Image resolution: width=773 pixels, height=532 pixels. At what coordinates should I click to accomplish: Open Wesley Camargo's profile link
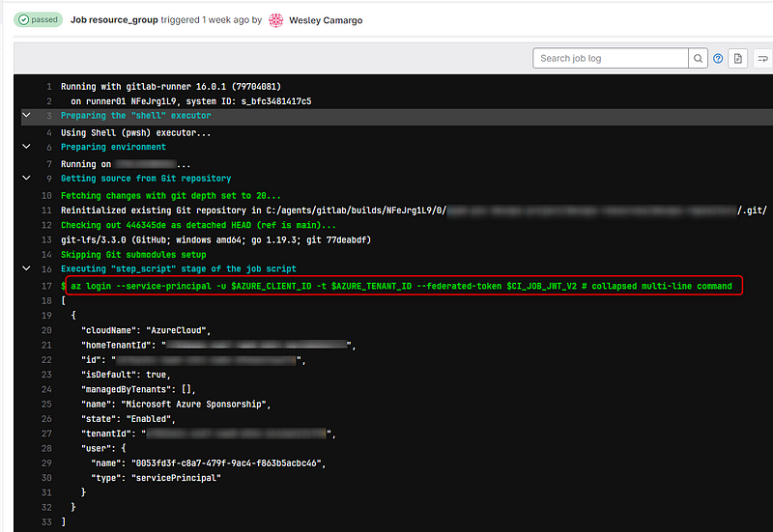coord(326,20)
